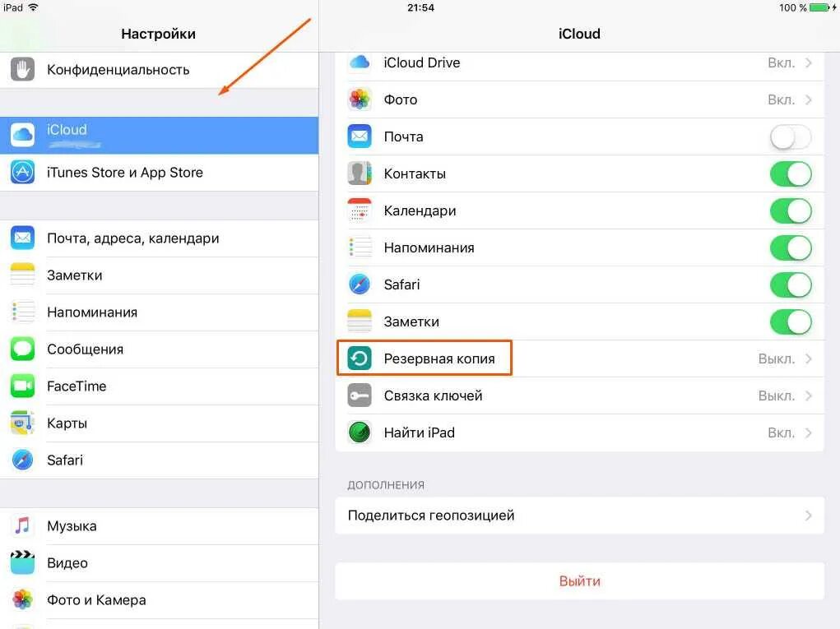Toggle the Заметки iCloud switch
The height and width of the screenshot is (629, 840).
point(791,321)
